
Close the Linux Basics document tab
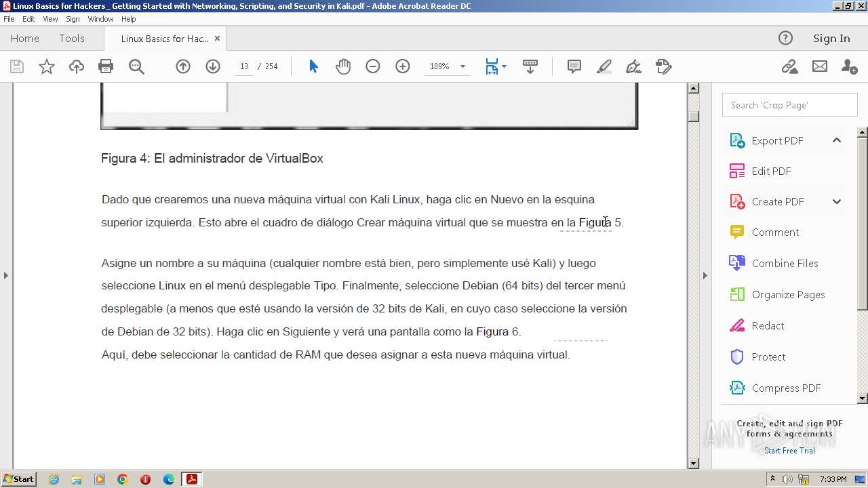pos(217,39)
